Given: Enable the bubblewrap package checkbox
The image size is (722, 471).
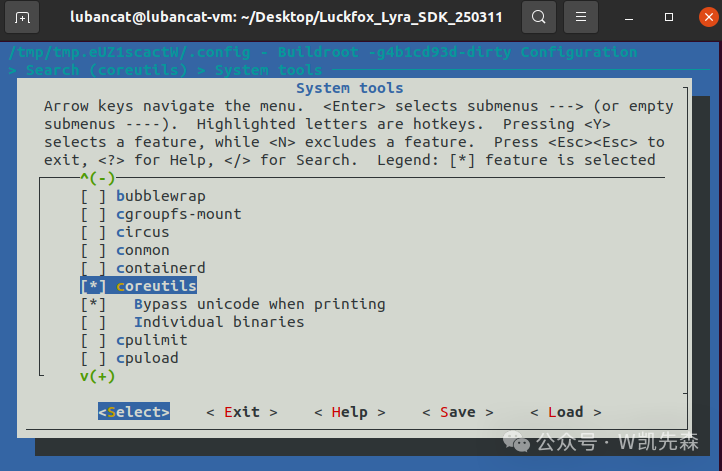Looking at the screenshot, I should (x=93, y=196).
